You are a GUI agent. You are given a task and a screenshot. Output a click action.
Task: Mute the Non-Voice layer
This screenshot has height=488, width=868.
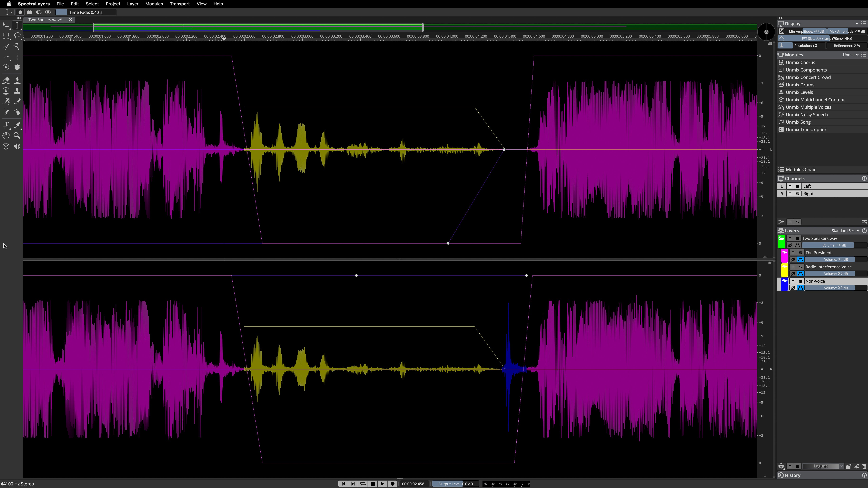(793, 281)
